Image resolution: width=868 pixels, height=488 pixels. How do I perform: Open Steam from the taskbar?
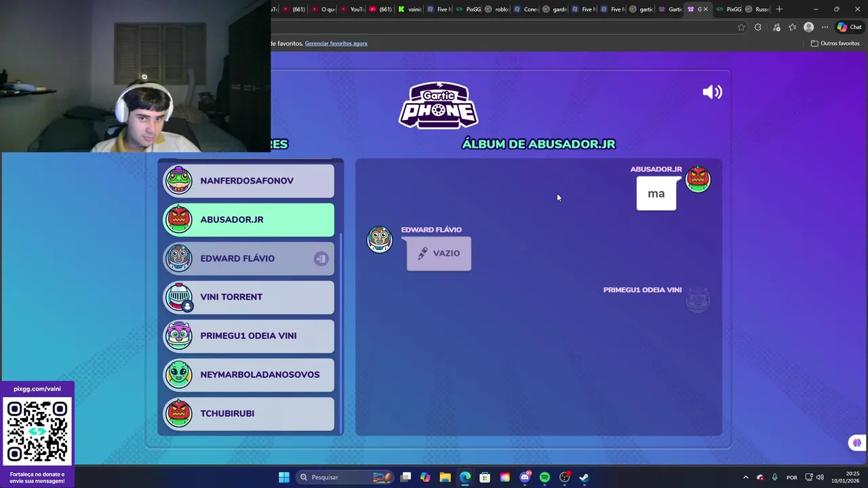(x=584, y=477)
